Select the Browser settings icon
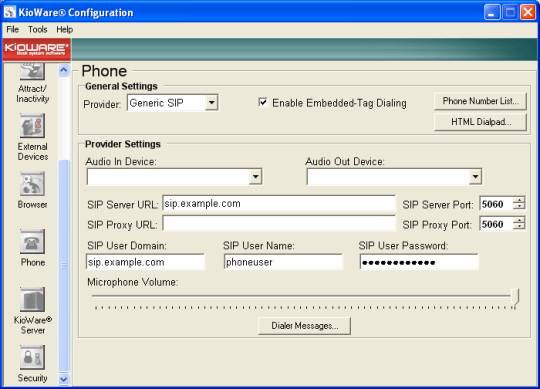Screen dimensions: 540x389 tap(32, 184)
